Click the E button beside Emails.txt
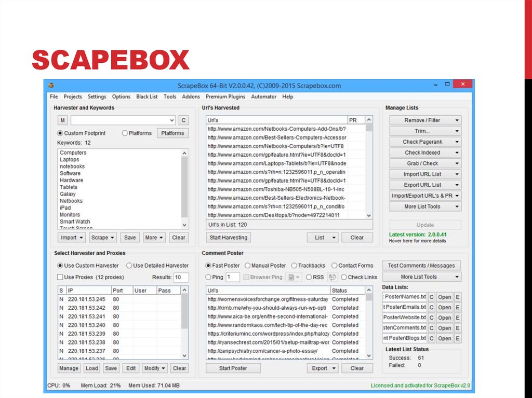The height and width of the screenshot is (398, 532). [457, 307]
